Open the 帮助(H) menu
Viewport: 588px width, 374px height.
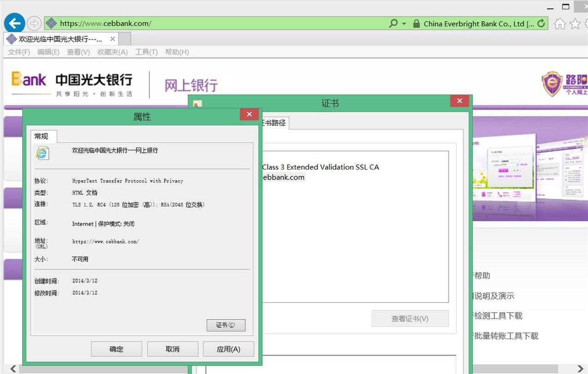point(177,52)
